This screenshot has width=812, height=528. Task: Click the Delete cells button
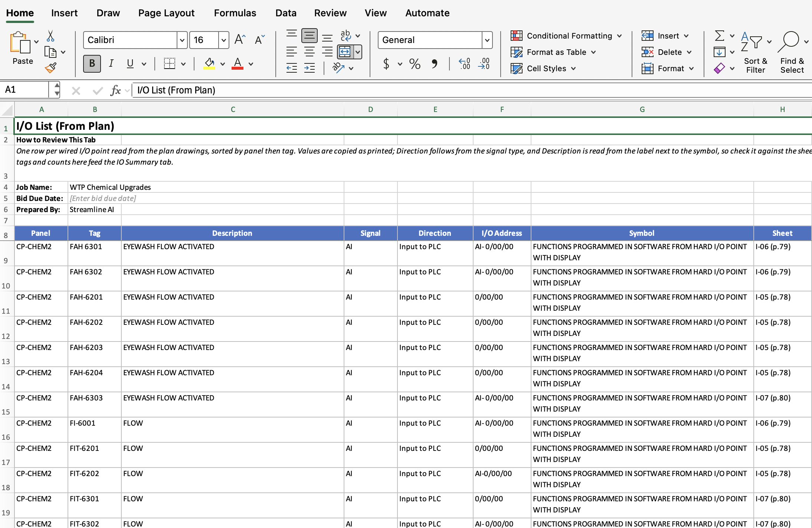[667, 52]
